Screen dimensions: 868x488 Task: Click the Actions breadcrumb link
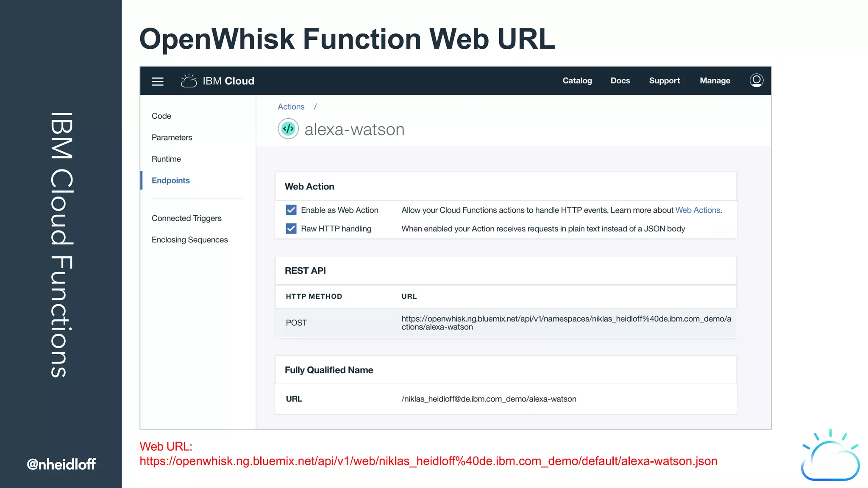click(x=291, y=107)
